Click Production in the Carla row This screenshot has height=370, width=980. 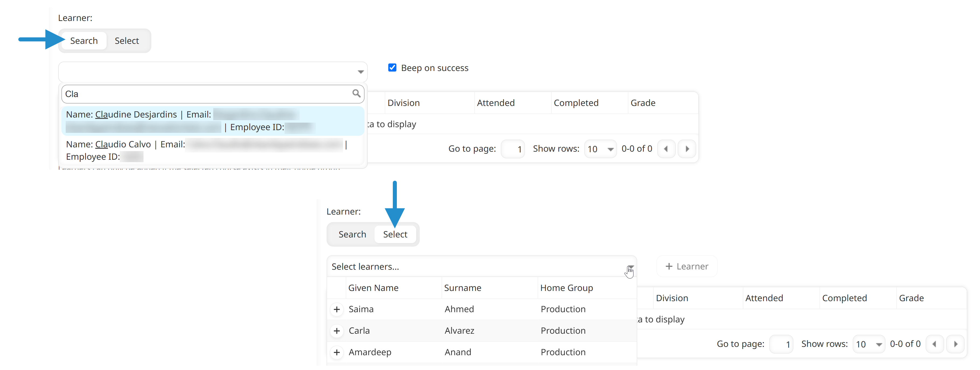click(x=563, y=331)
